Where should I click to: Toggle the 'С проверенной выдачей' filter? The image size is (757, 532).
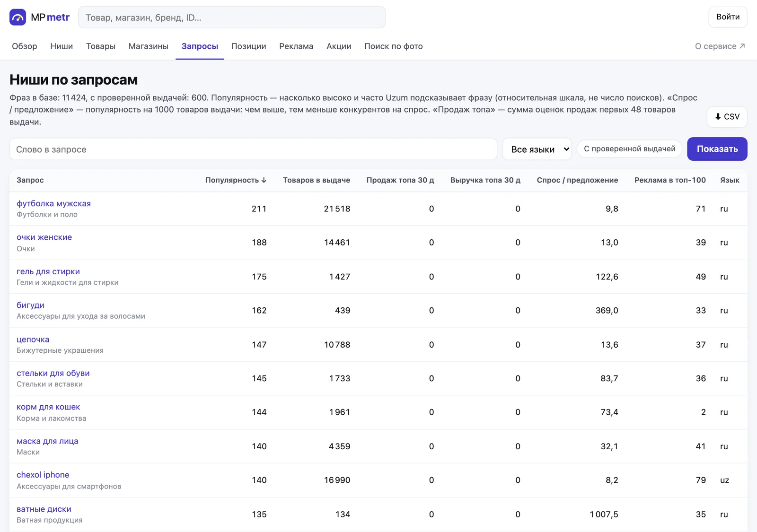click(629, 149)
